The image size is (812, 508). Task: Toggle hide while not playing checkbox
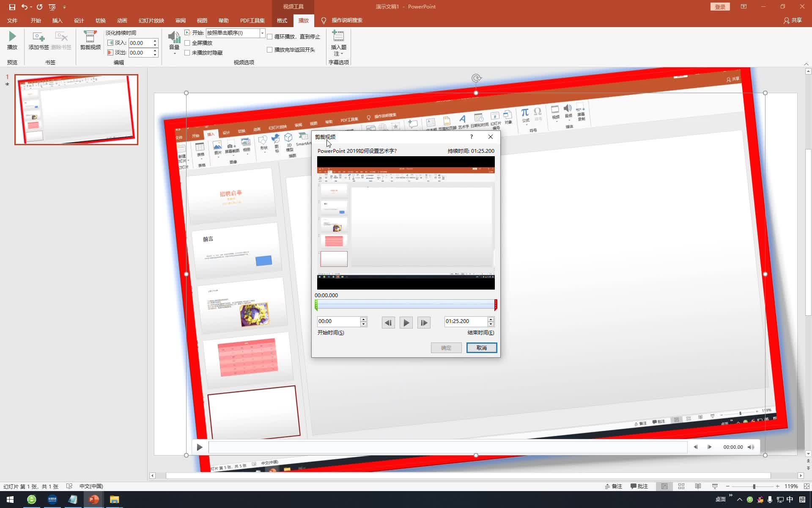point(187,52)
